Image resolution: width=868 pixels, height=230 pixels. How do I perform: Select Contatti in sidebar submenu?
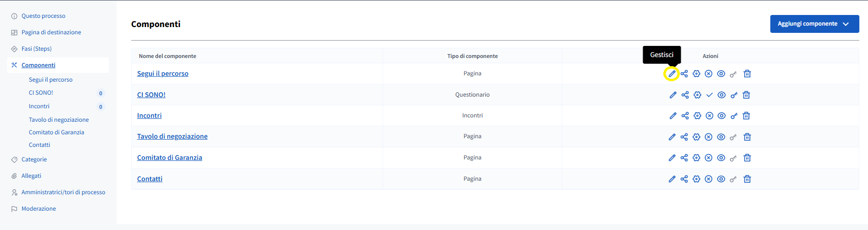click(39, 145)
